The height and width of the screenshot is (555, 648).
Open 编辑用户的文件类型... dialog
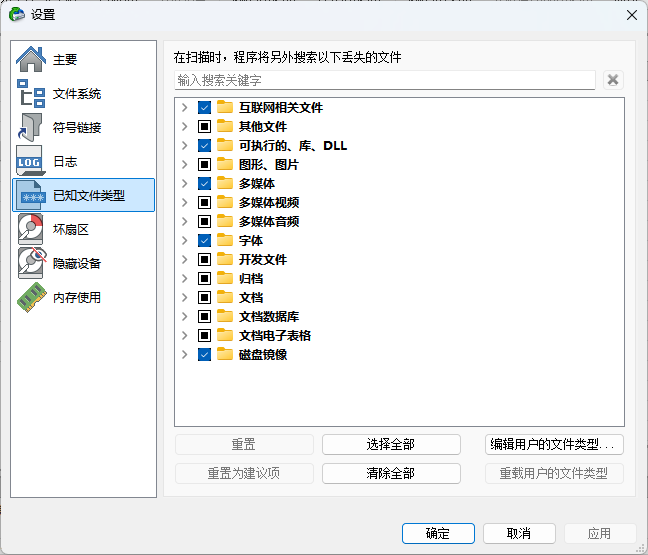[x=554, y=444]
